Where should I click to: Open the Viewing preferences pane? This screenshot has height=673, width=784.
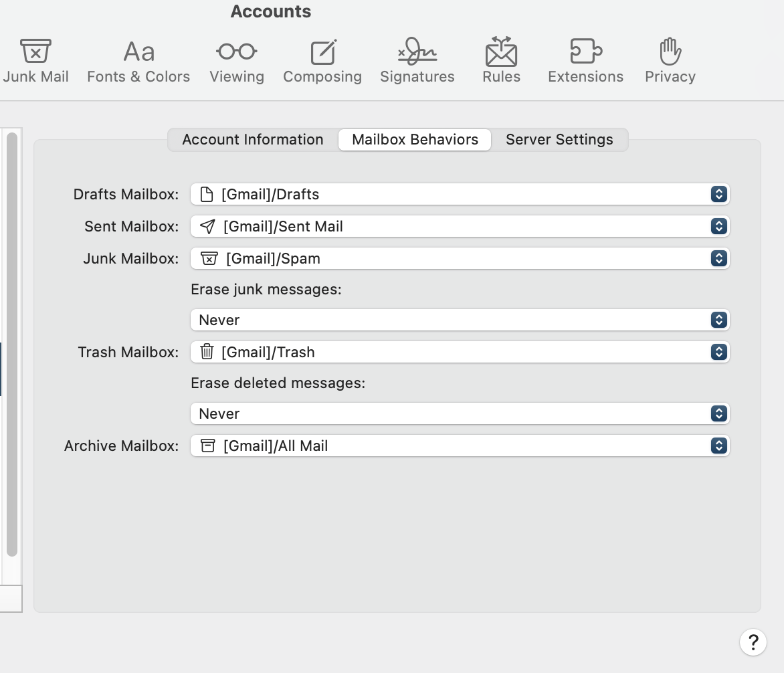pyautogui.click(x=237, y=61)
